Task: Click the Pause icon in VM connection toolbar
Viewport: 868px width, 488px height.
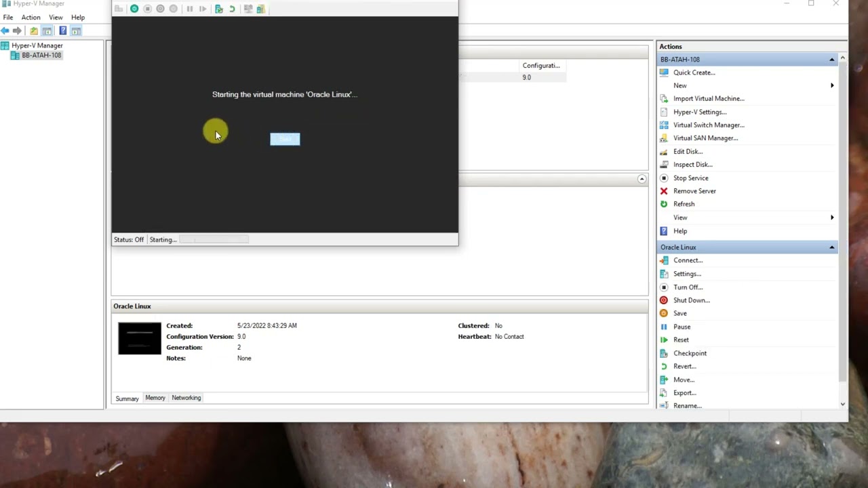Action: [x=189, y=9]
